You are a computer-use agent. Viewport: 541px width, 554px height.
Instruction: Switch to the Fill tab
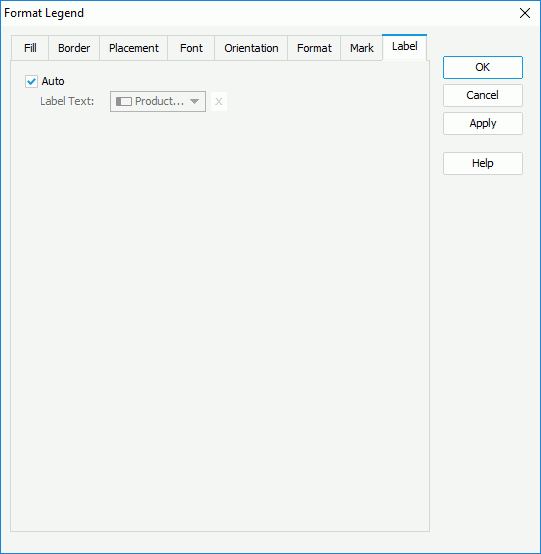[30, 48]
